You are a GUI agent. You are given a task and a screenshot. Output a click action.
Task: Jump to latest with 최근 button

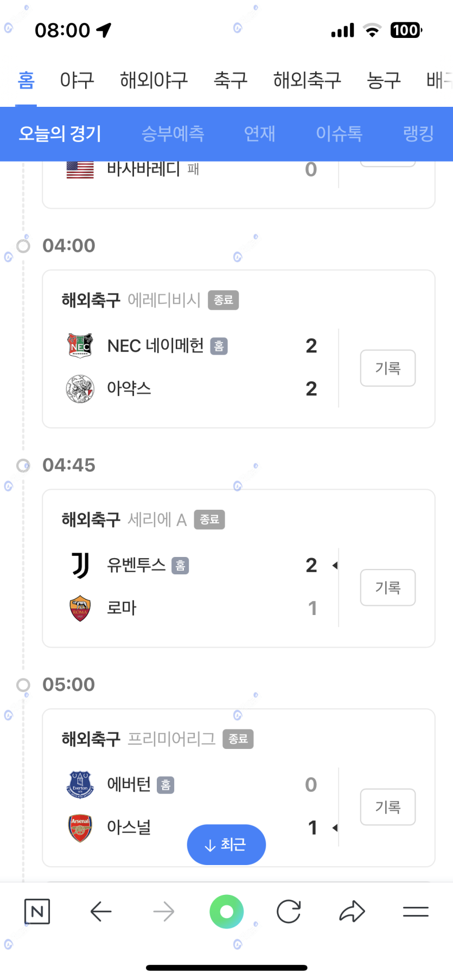coord(226,844)
